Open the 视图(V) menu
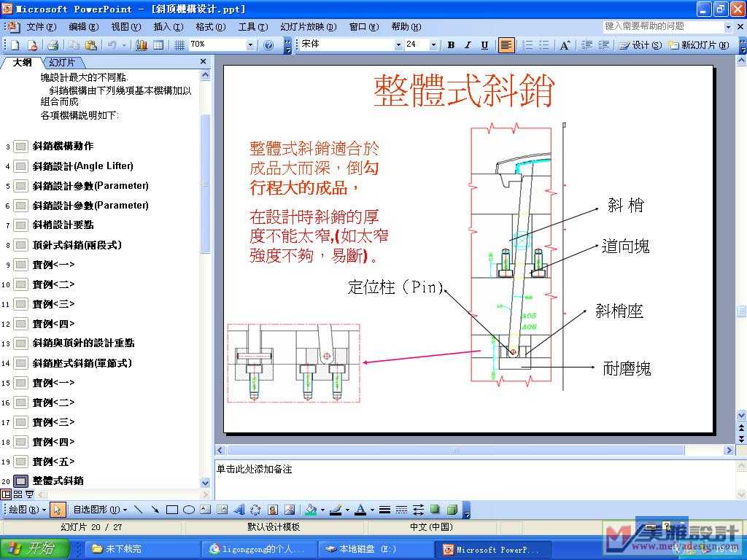Image resolution: width=747 pixels, height=560 pixels. tap(125, 27)
